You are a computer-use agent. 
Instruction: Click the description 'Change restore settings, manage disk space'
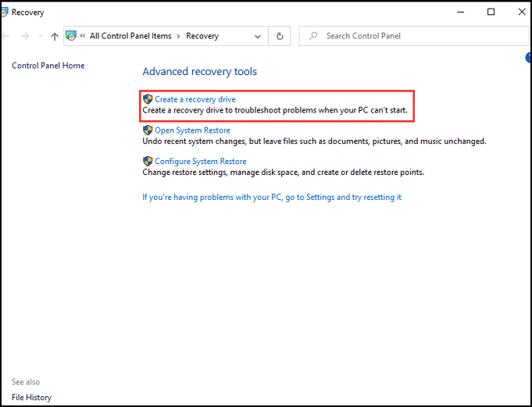pos(221,173)
